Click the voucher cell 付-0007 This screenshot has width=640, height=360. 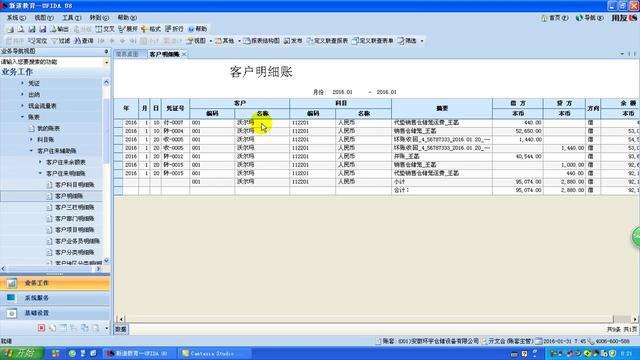click(x=176, y=122)
